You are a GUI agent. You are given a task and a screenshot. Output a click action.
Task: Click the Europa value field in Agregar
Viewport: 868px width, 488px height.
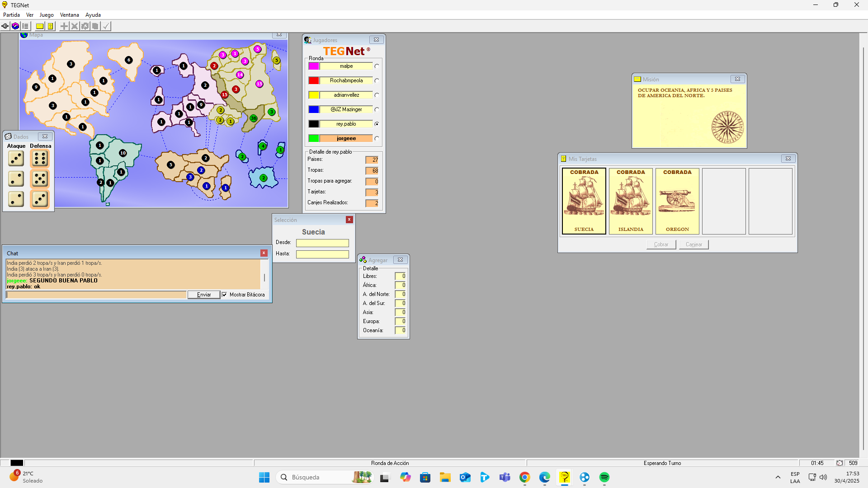(401, 321)
